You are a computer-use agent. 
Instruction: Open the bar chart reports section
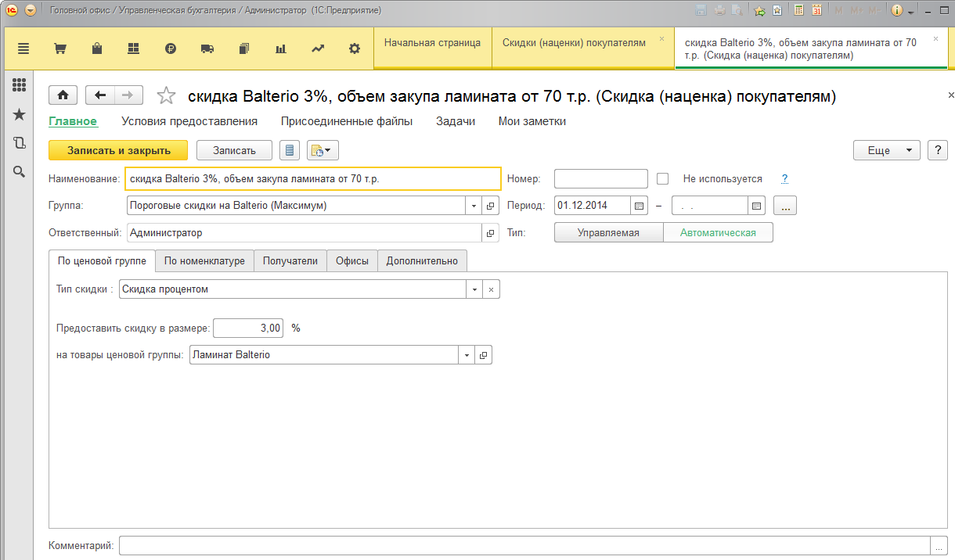tap(281, 48)
